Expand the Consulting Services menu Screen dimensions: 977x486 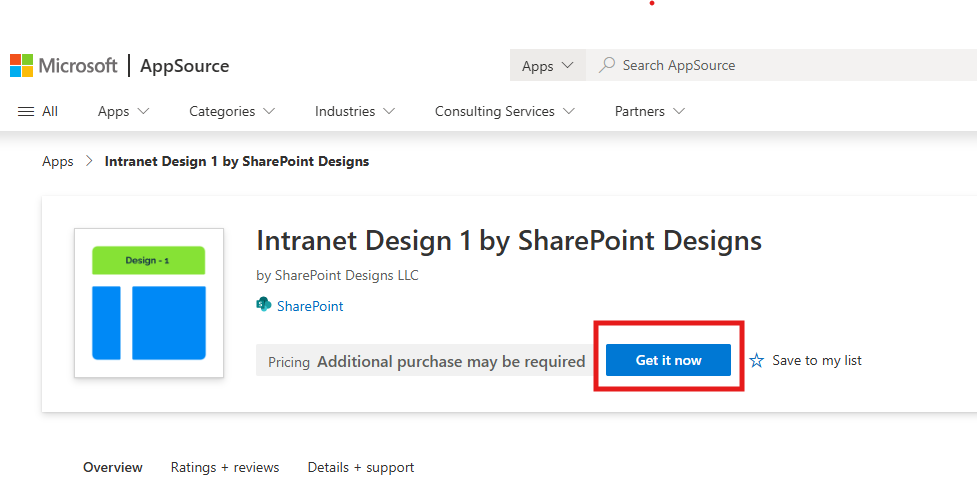(504, 111)
